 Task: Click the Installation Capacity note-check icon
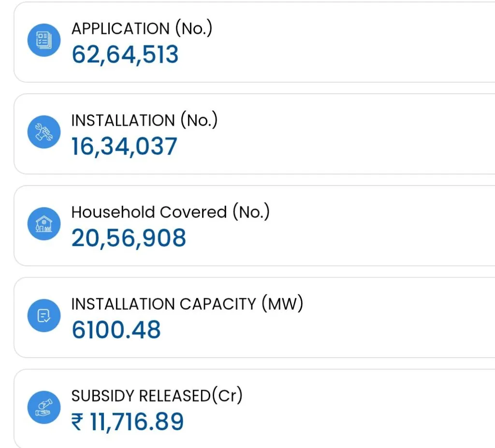pos(44,316)
